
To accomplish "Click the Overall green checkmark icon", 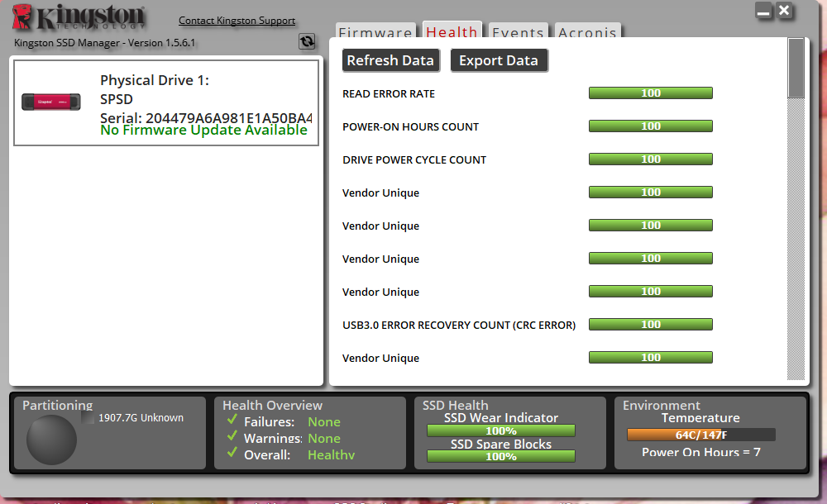I will pos(232,454).
